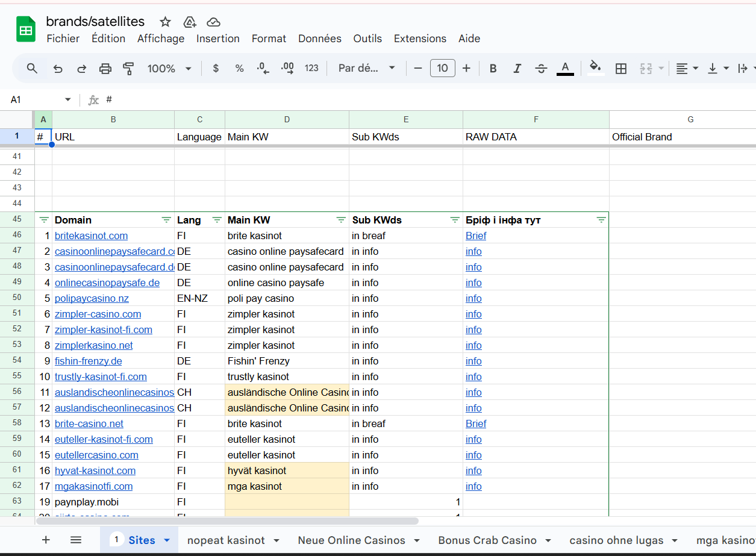
Task: Open the Fill color paint bucket
Action: tap(595, 67)
